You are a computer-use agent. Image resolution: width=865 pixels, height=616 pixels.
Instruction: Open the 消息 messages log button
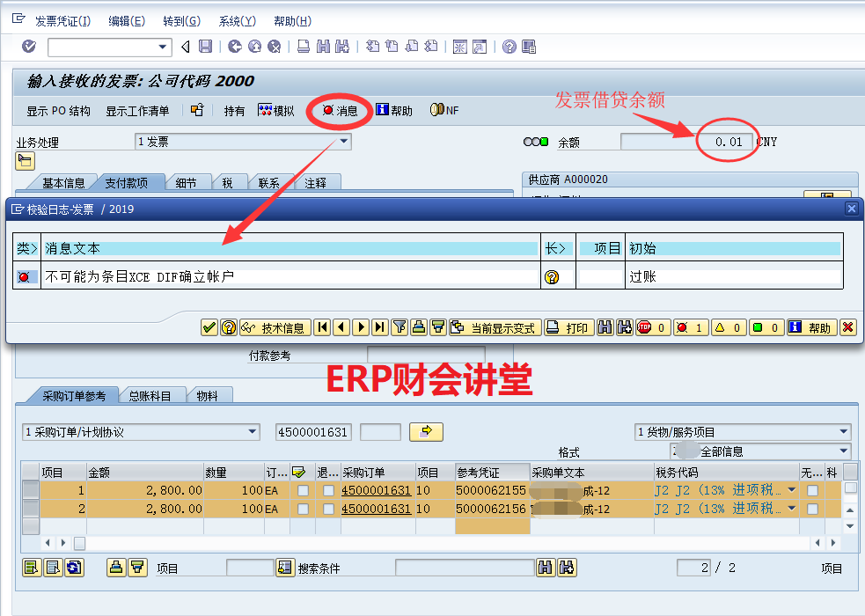pos(340,111)
